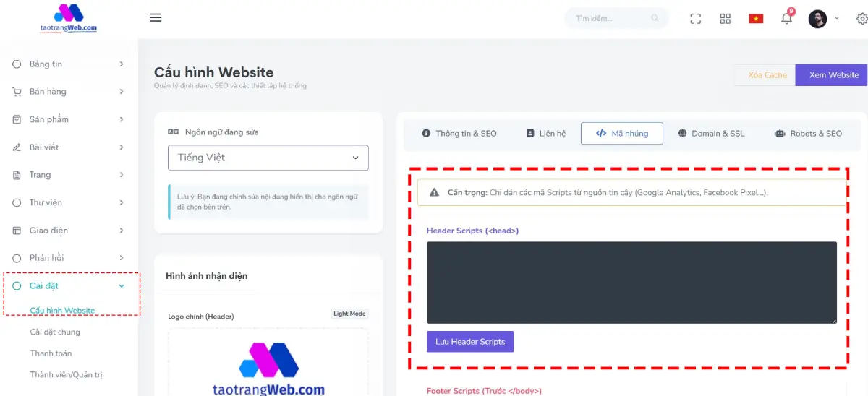Expand the Sản phẩm menu chevron
868x396 pixels.
tap(122, 119)
